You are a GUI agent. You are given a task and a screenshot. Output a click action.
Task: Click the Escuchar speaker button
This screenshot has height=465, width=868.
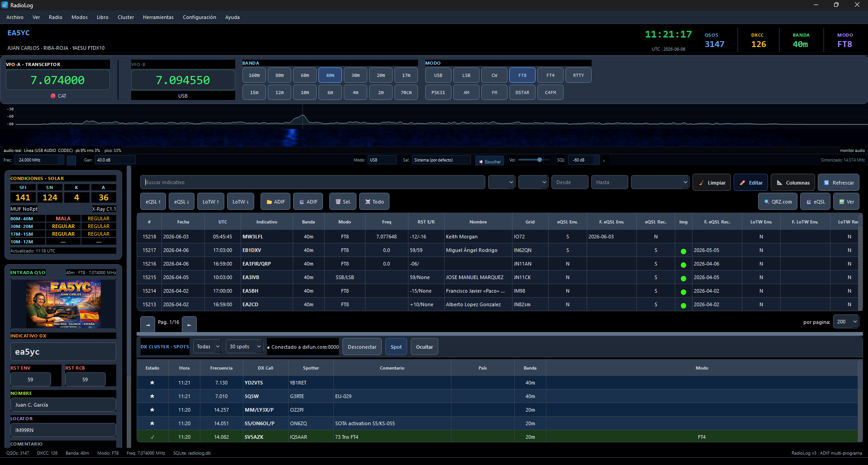(489, 161)
